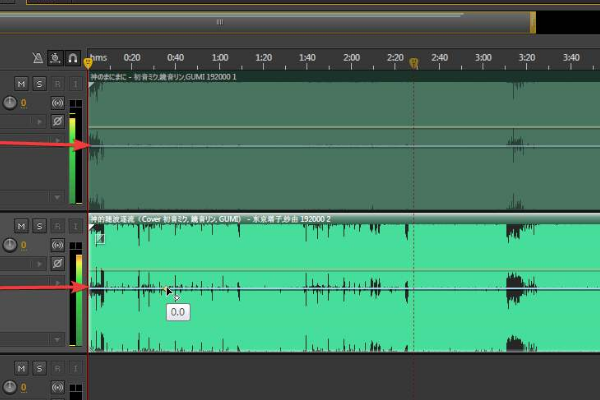Toggle the headphones monitoring icon

(73, 58)
